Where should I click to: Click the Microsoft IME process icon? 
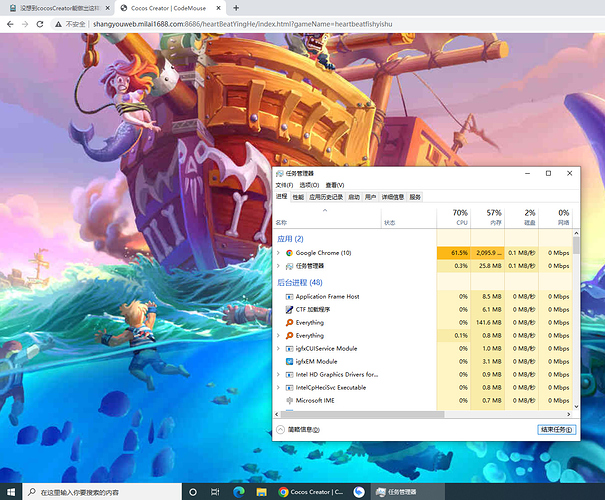point(289,400)
